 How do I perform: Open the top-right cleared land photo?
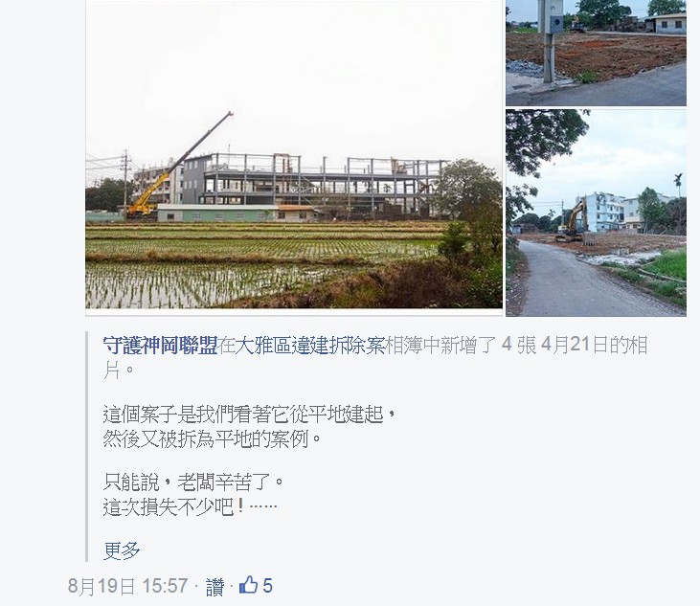(596, 53)
